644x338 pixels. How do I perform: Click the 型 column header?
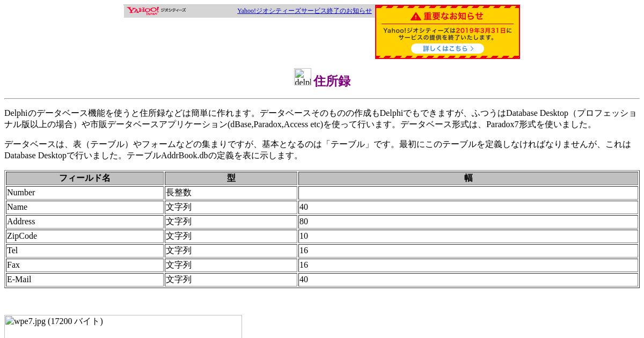click(x=231, y=178)
